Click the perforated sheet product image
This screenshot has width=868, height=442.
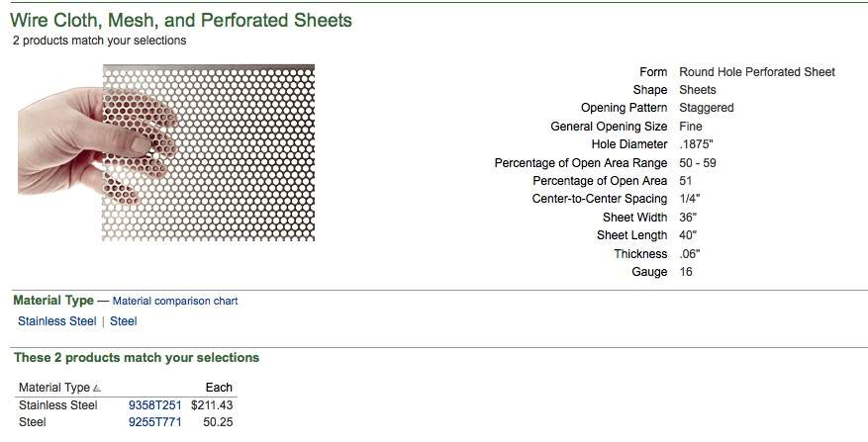click(x=166, y=152)
